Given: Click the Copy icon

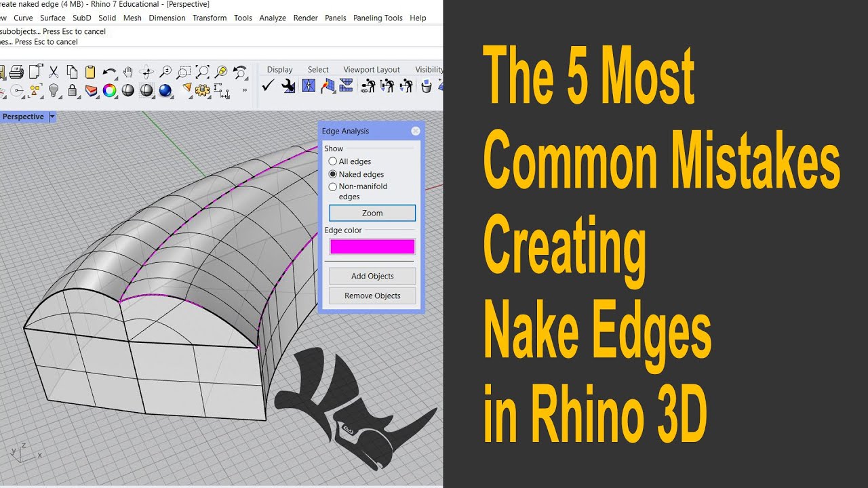Looking at the screenshot, I should point(72,71).
